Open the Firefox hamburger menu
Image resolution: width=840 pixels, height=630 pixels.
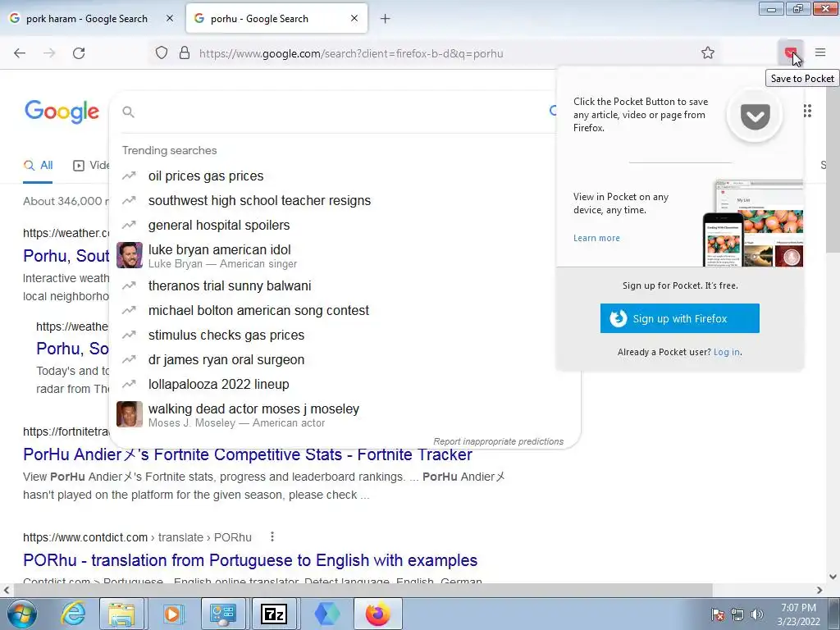click(820, 52)
